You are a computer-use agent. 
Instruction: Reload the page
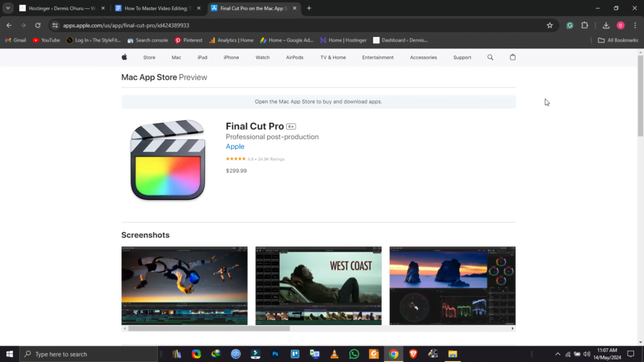(x=38, y=25)
